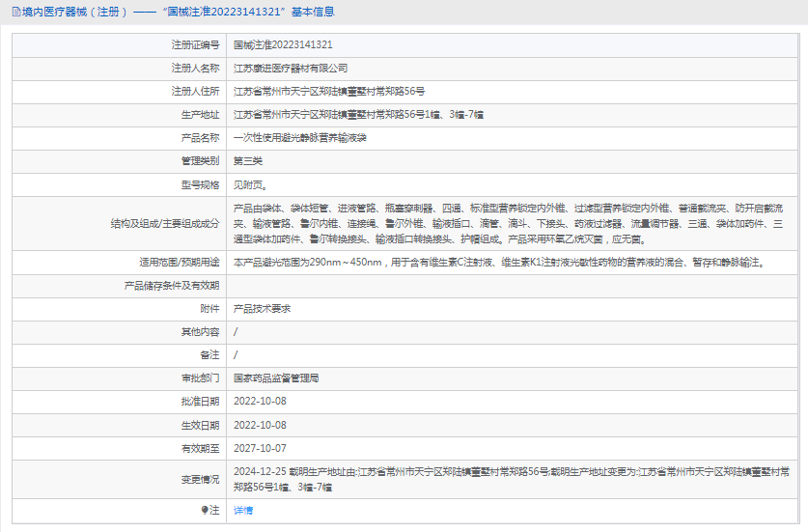Click the 生产地址 value with 1幢、3幢-7幢

(358, 115)
